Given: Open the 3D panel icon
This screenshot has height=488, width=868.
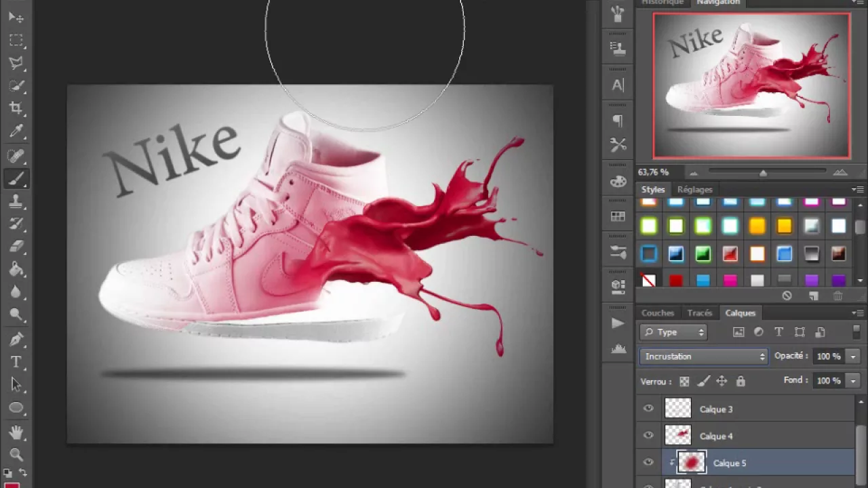Looking at the screenshot, I should coord(618,285).
